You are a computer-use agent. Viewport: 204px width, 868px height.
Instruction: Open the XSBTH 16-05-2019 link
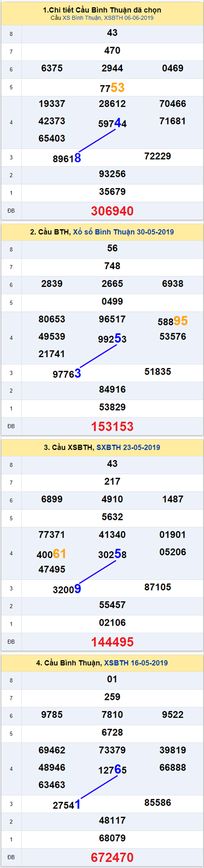click(x=136, y=663)
